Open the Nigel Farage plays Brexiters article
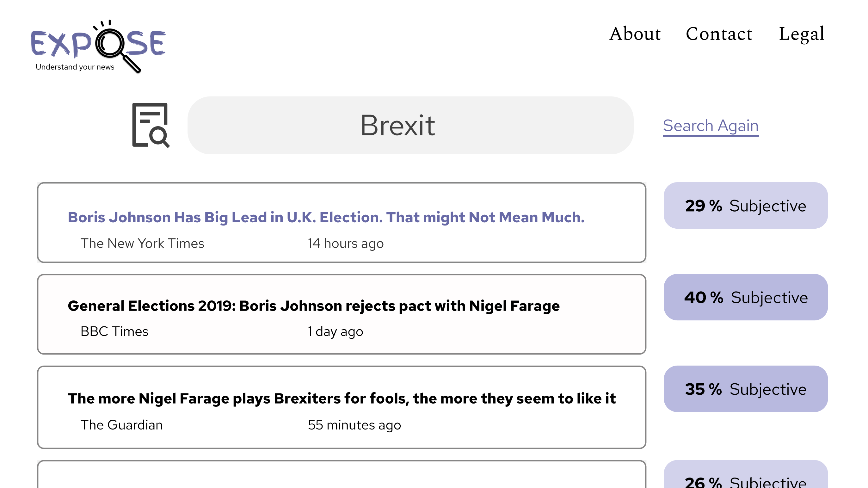This screenshot has height=488, width=868. 341,398
